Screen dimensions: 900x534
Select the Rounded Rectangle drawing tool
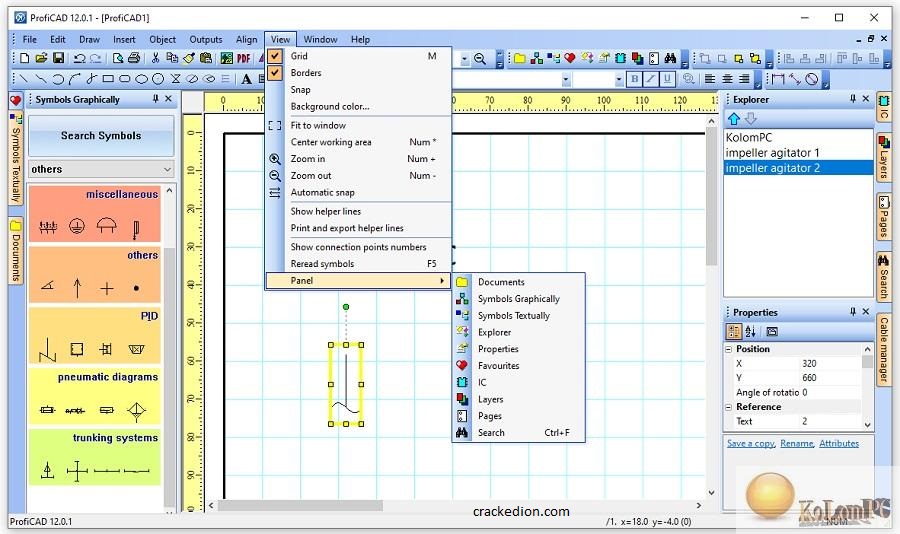point(125,79)
